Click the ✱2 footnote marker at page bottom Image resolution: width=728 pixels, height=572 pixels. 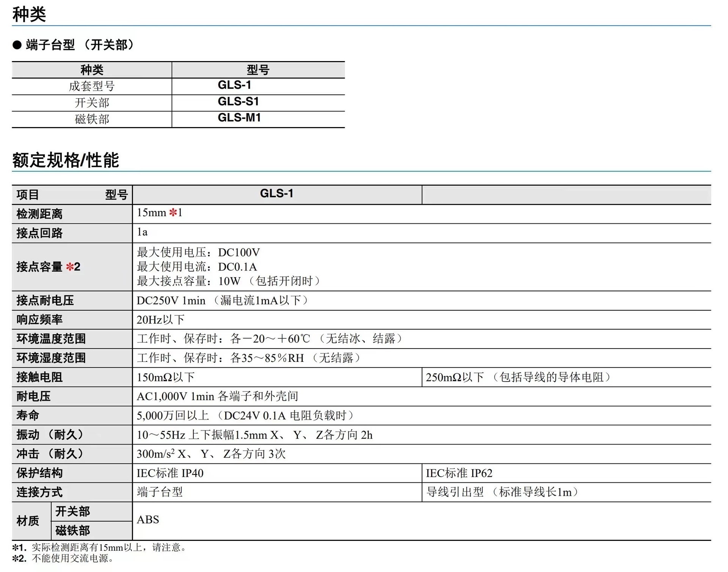[x=19, y=559]
